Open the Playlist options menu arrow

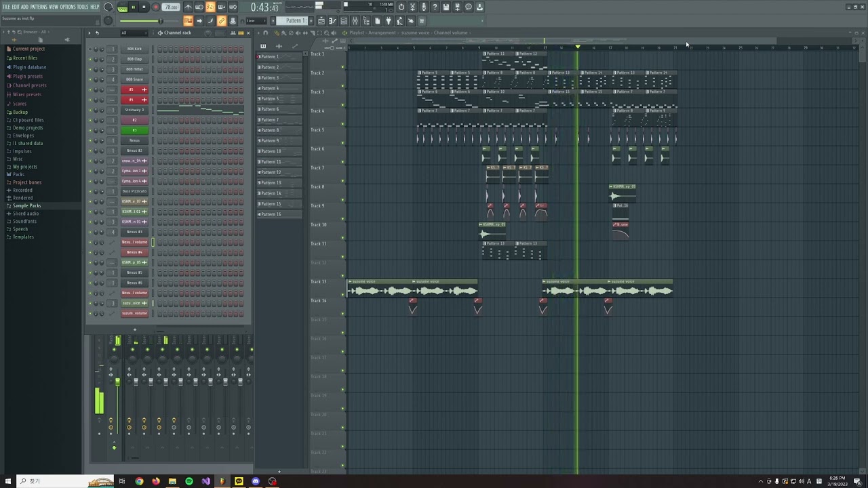click(258, 33)
